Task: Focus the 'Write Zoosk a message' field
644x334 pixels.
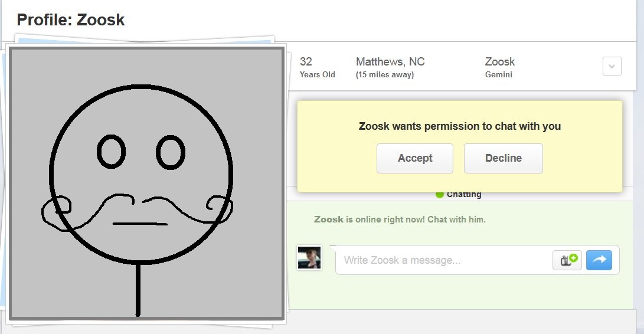Action: point(443,260)
